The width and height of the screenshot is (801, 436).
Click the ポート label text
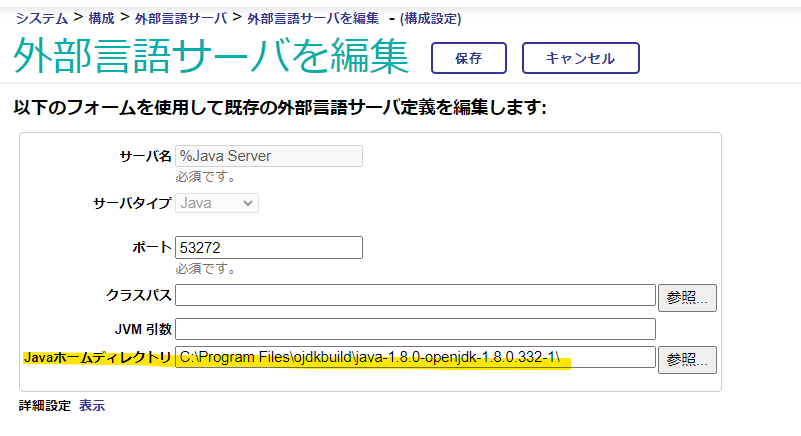point(151,247)
